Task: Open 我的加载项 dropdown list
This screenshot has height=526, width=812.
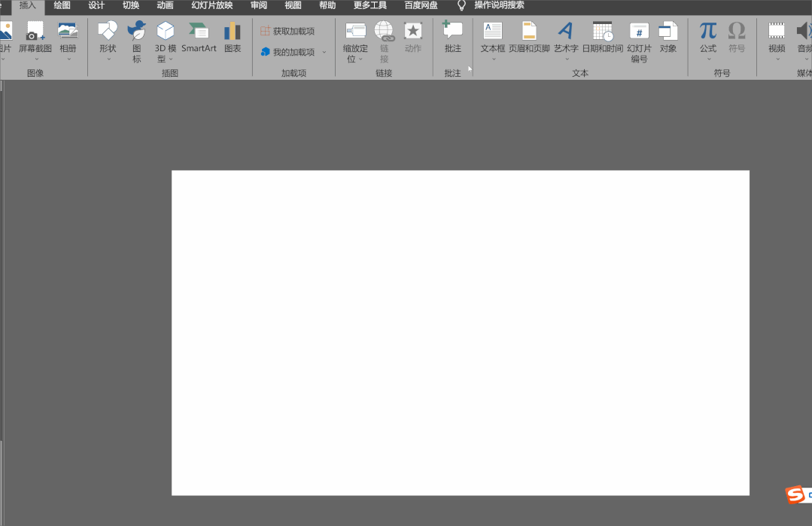Action: point(324,53)
